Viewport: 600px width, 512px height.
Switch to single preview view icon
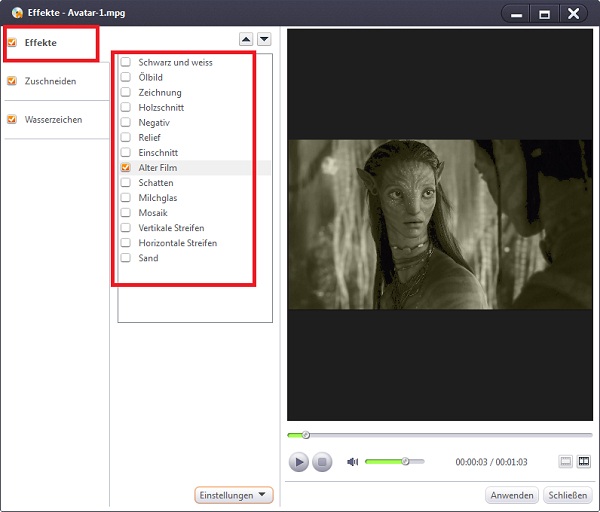[566, 461]
